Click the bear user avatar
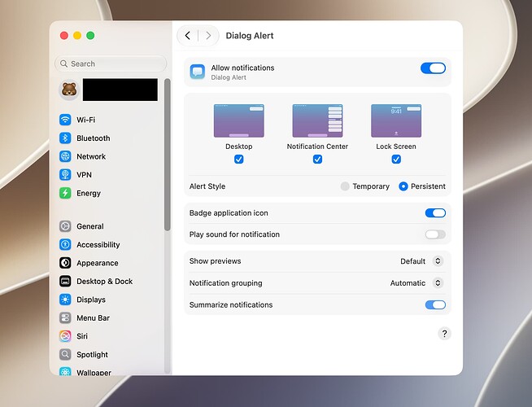The image size is (532, 407). [69, 90]
